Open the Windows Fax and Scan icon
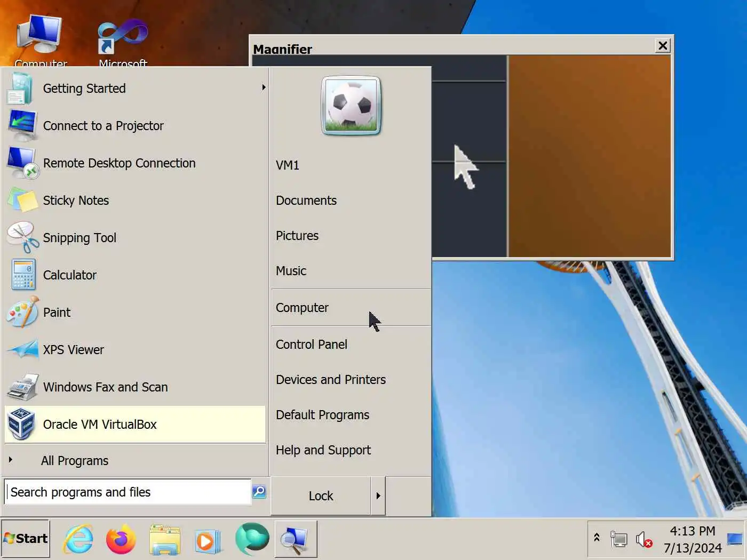Viewport: 747px width, 560px height. pos(22,387)
